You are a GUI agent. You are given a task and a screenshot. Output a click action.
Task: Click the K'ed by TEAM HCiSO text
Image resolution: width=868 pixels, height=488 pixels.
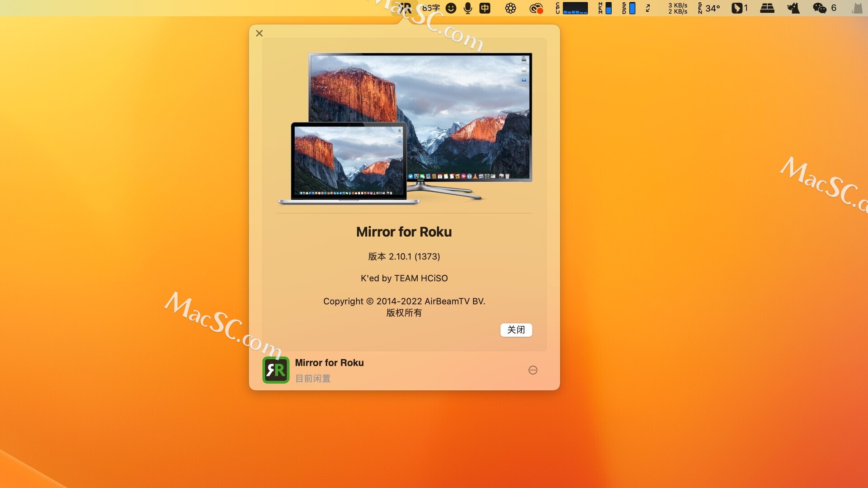coord(404,278)
